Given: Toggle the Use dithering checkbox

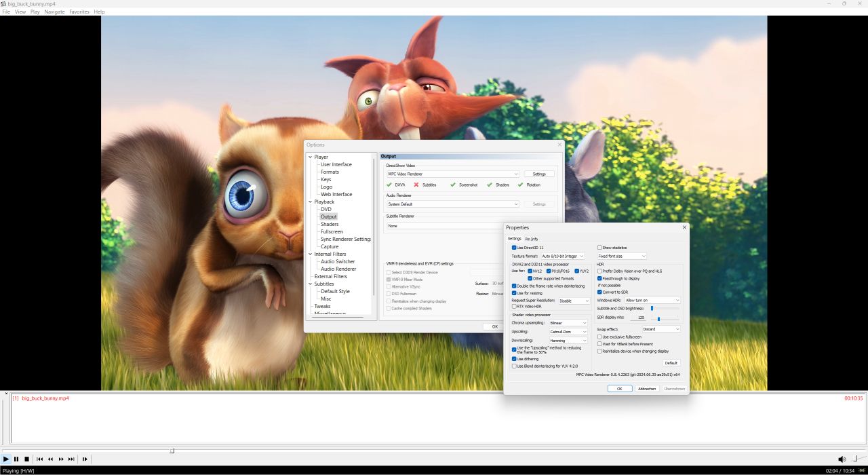Looking at the screenshot, I should tap(514, 359).
